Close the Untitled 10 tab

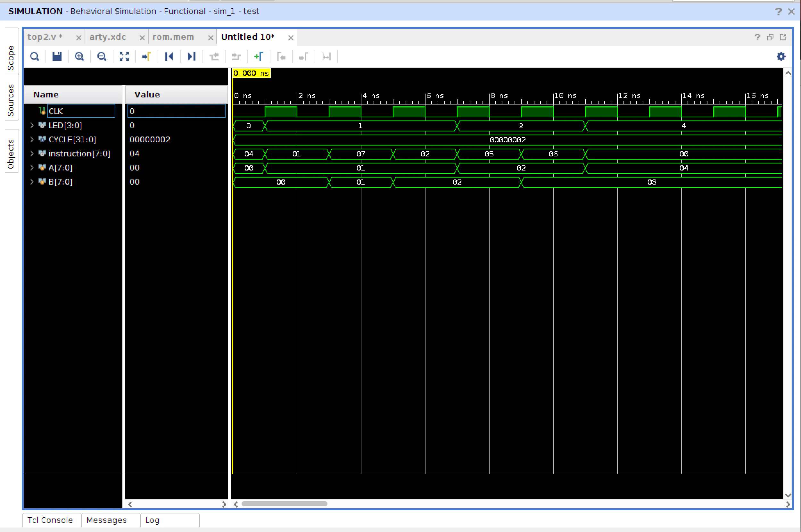point(291,38)
